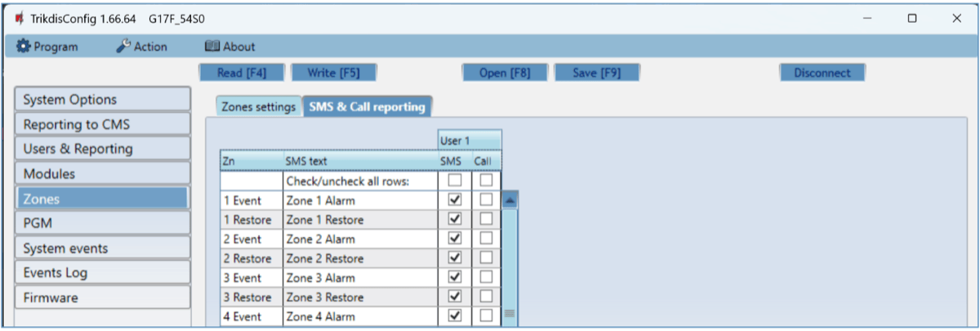980x331 pixels.
Task: Open the About menu with book icon
Action: (229, 47)
